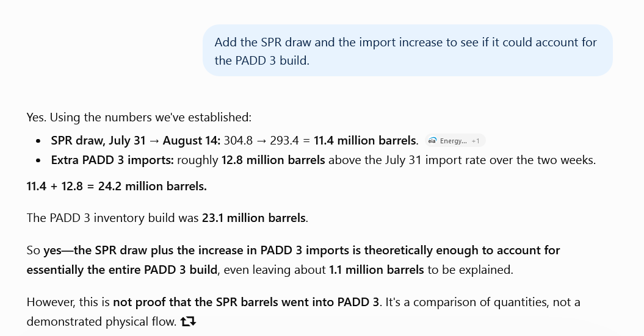Click the eia logo in the citation chip
Viewport: 644px width, 336px height.
coord(432,141)
